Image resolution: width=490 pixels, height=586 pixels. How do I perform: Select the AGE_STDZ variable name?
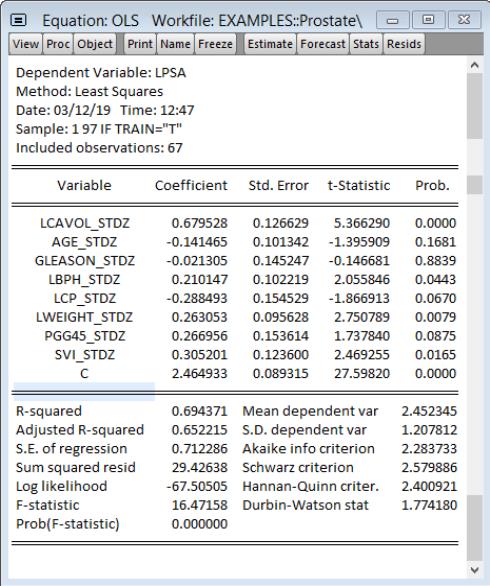84,242
